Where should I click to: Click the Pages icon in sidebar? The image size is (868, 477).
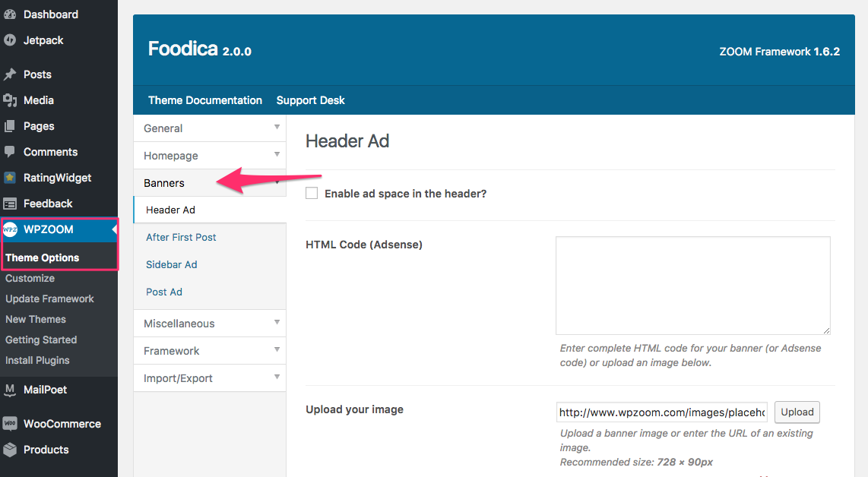pyautogui.click(x=10, y=126)
